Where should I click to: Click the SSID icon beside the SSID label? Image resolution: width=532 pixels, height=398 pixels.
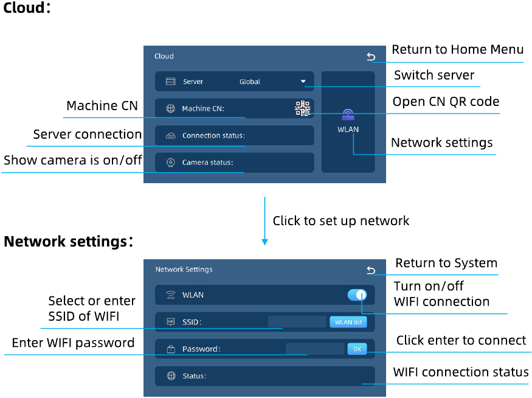[171, 322]
